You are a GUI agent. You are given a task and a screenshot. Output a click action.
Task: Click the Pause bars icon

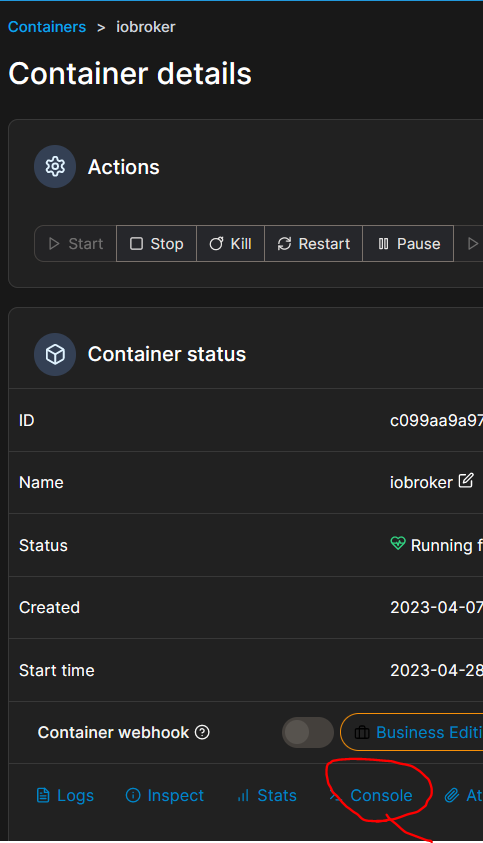(x=383, y=244)
